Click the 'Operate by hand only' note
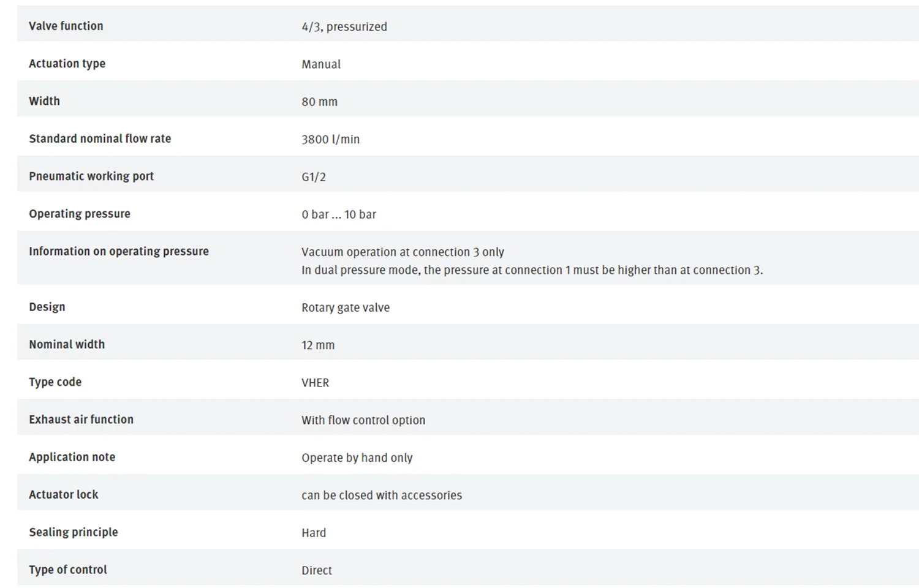Image resolution: width=919 pixels, height=588 pixels. pyautogui.click(x=357, y=458)
